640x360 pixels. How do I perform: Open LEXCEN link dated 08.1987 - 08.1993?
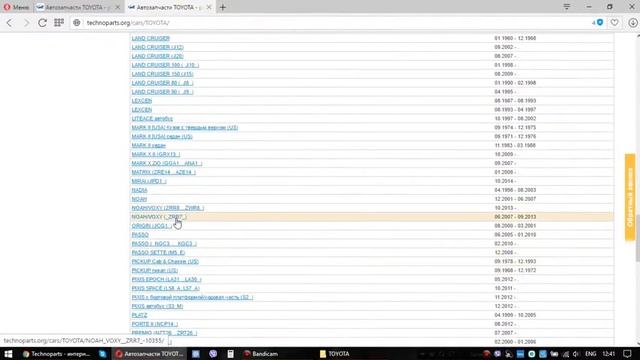click(x=142, y=101)
